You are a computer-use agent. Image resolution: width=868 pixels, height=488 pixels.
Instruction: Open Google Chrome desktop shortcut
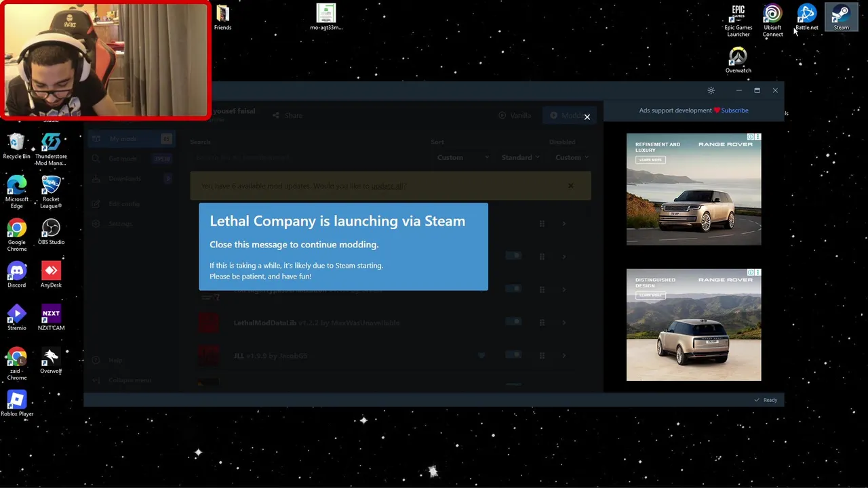click(17, 235)
